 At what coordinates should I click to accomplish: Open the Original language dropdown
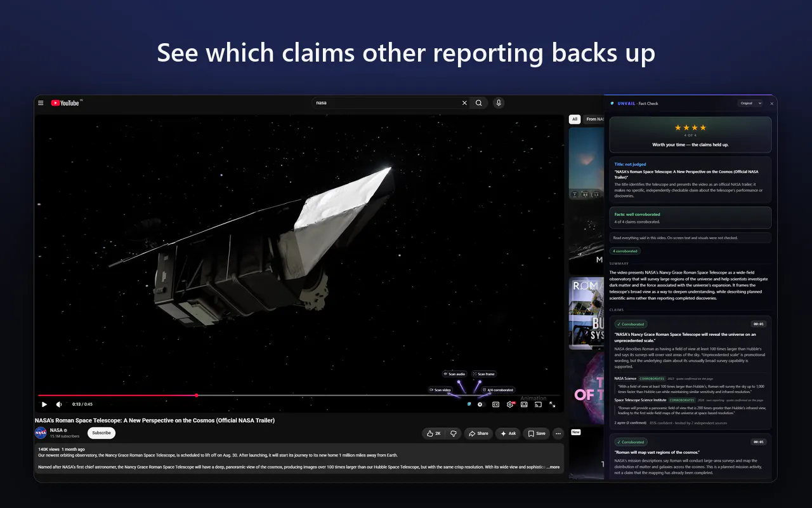[750, 103]
